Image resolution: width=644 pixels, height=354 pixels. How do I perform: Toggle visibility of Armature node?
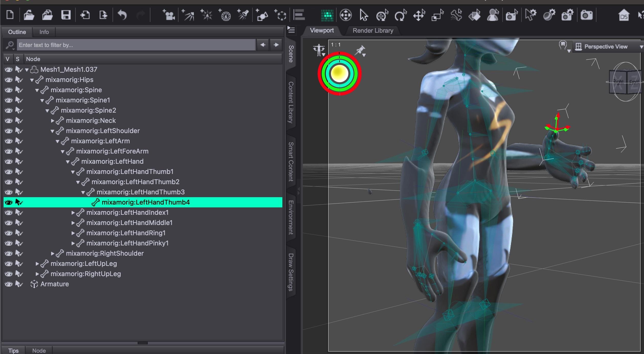pos(8,284)
